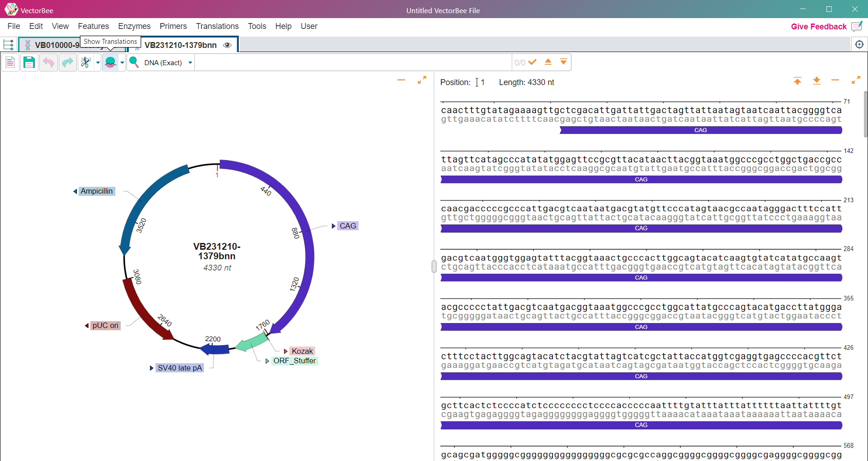Expand the plasmid map panel to fullscreen
This screenshot has width=868, height=461.
pos(422,80)
